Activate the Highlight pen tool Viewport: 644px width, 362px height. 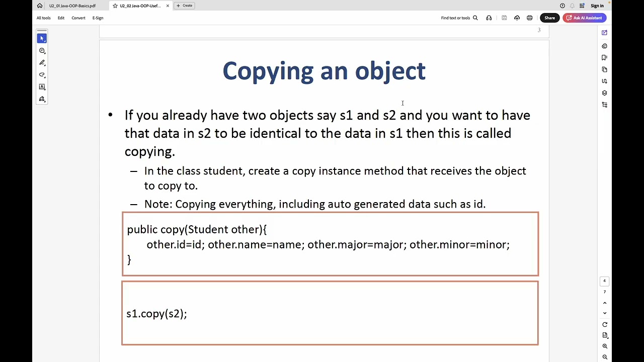pyautogui.click(x=42, y=63)
